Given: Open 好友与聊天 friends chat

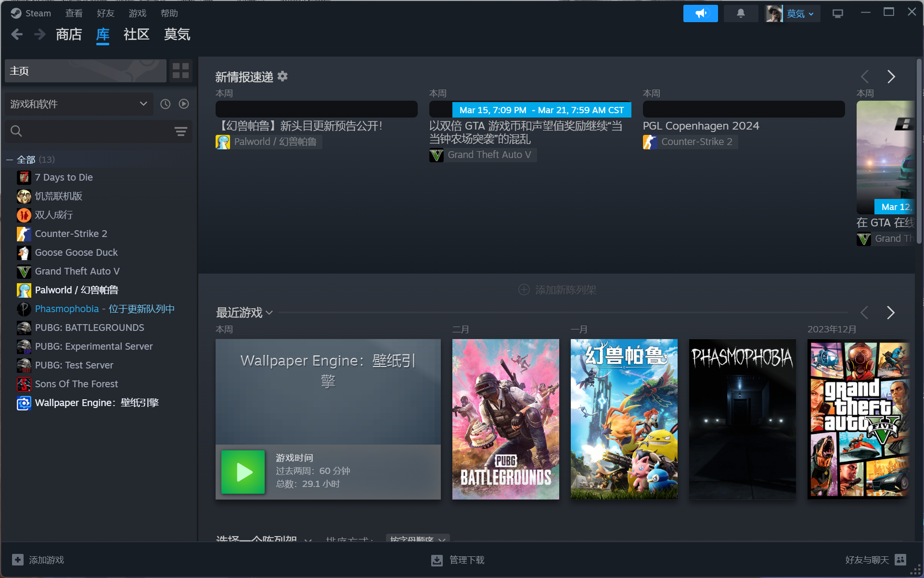Looking at the screenshot, I should point(876,560).
